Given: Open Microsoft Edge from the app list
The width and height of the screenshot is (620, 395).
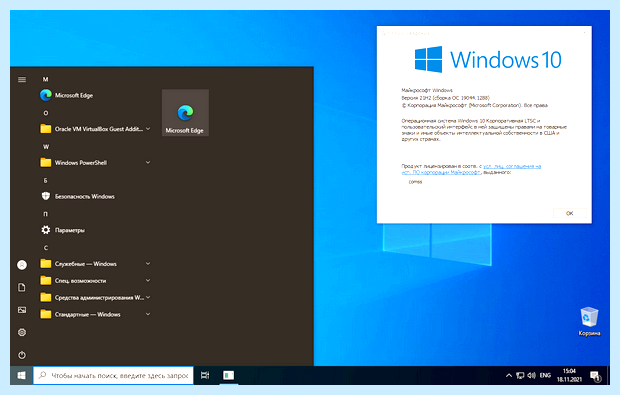Looking at the screenshot, I should pyautogui.click(x=95, y=95).
